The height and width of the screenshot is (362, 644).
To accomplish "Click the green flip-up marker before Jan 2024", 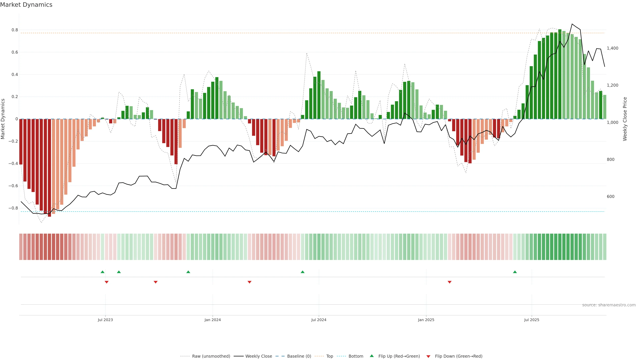I will click(188, 272).
